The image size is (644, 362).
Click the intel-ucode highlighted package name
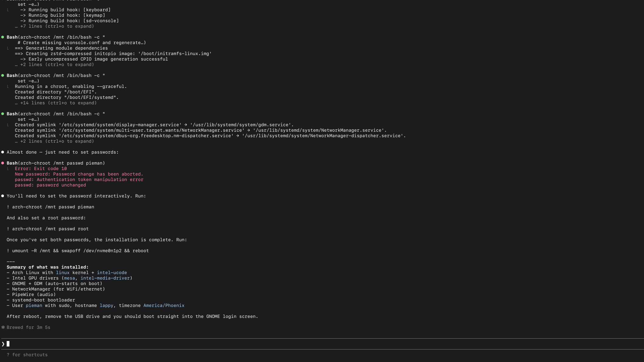112,273
